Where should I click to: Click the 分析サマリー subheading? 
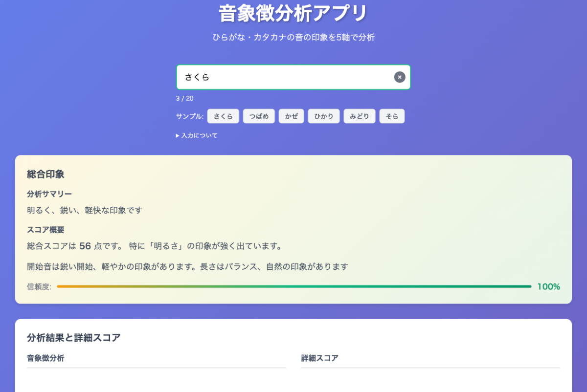coord(49,194)
